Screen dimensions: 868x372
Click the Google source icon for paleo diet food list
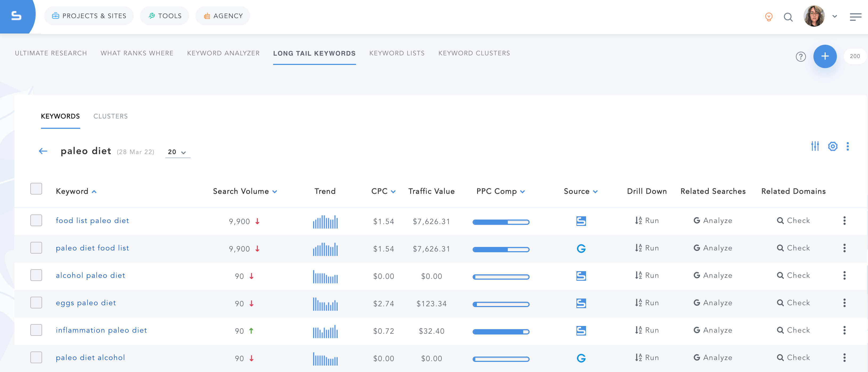[x=581, y=249]
